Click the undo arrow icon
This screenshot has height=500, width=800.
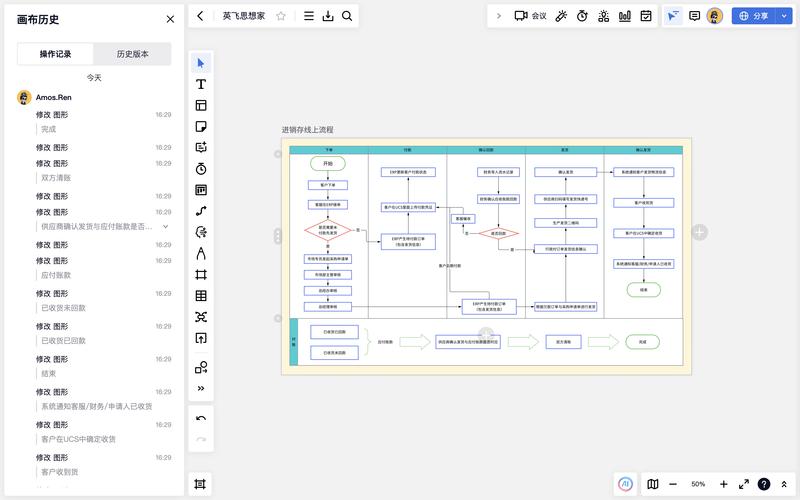click(201, 419)
